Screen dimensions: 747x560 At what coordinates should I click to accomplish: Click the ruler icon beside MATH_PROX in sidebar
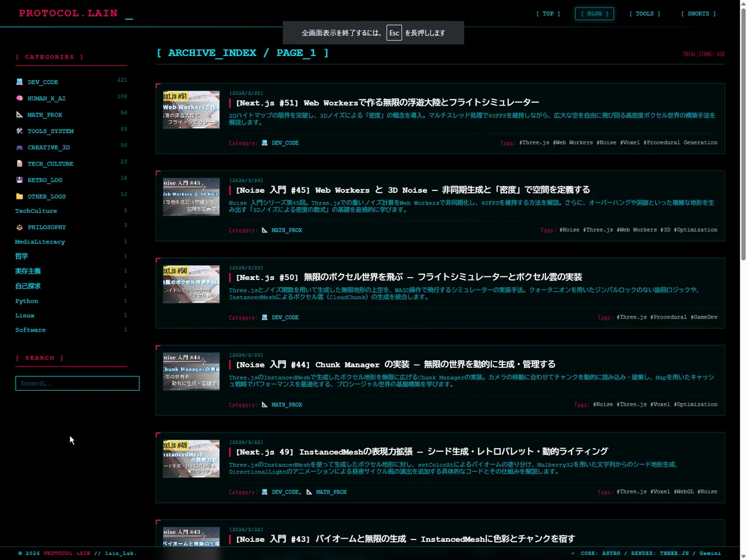(19, 114)
